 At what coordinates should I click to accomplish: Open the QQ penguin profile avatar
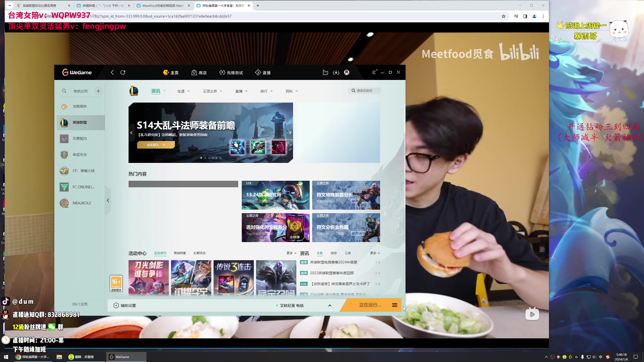coord(347,72)
